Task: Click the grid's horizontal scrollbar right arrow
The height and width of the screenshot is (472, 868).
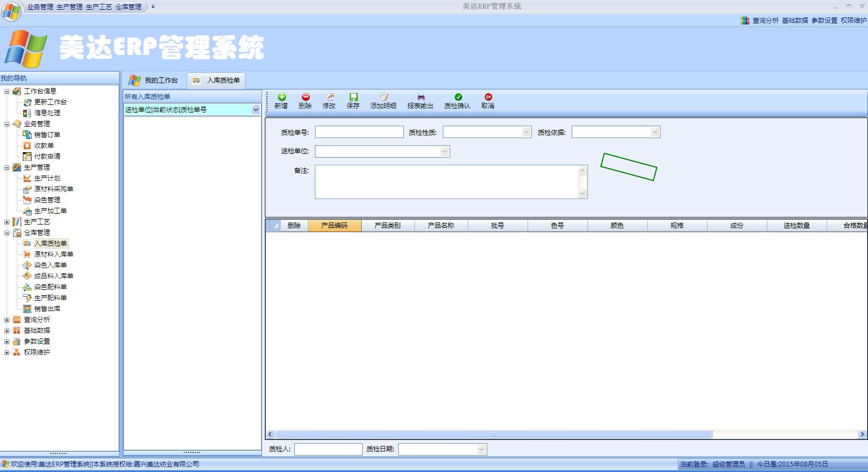Action: coord(862,434)
